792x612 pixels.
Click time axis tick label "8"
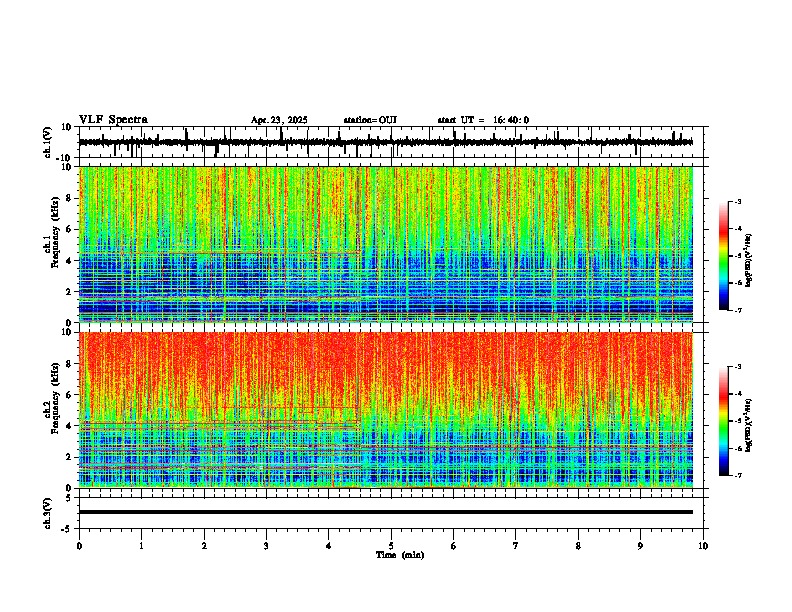coord(578,546)
